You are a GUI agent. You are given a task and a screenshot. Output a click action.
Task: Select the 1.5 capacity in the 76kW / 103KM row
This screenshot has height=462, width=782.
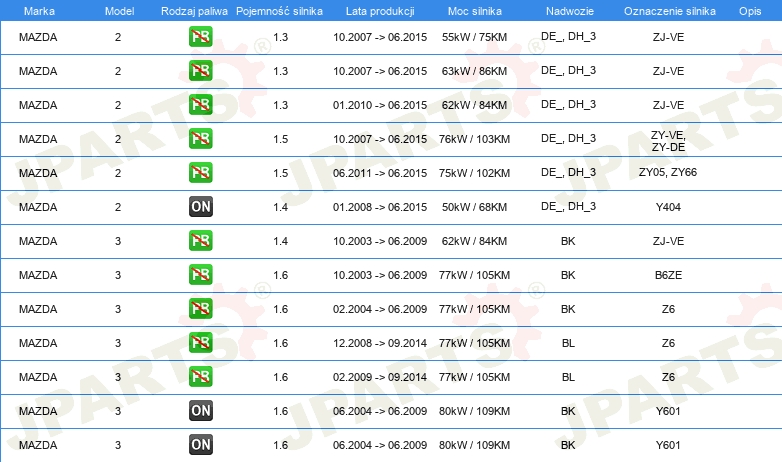pos(280,139)
